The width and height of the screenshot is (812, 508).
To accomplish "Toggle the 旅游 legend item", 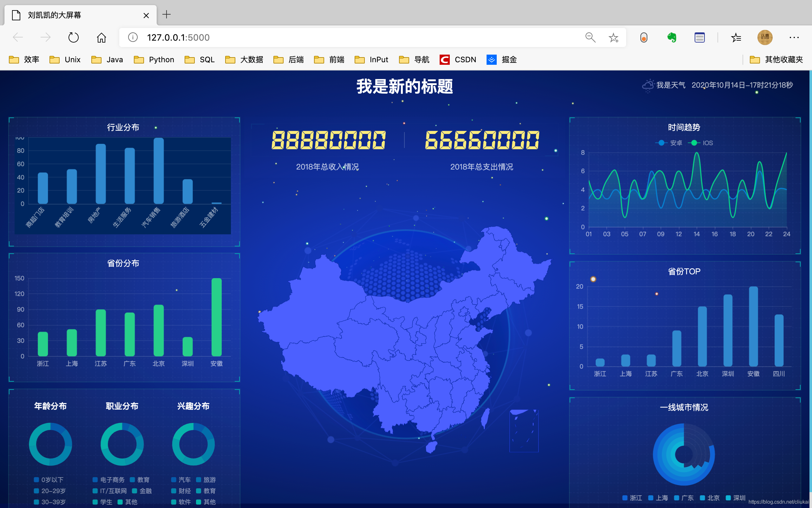I will [x=206, y=480].
